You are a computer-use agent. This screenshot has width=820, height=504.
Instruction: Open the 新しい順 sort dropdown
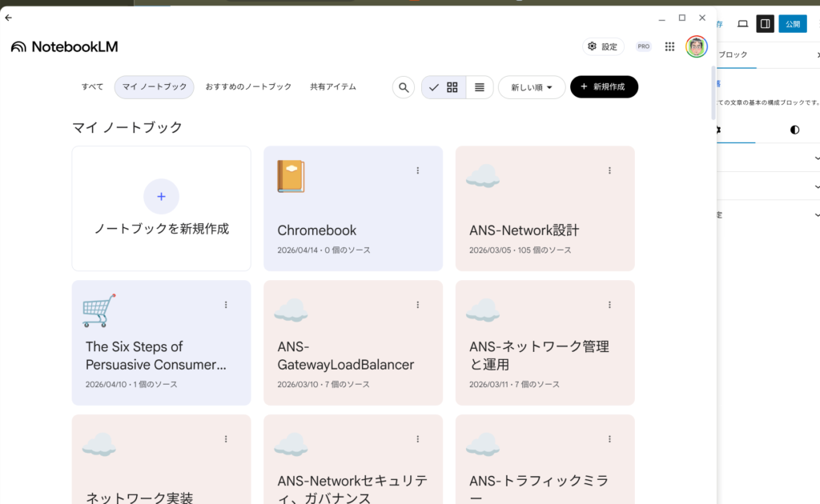click(532, 87)
